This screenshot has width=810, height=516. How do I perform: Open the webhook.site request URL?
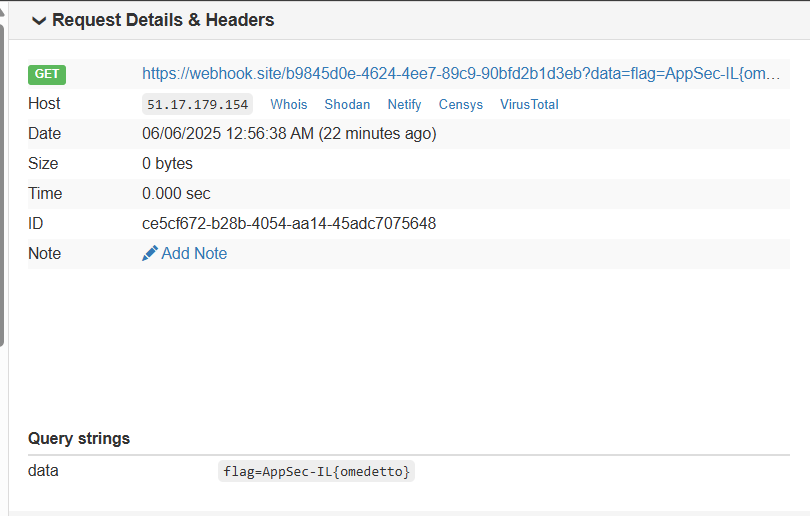(460, 74)
